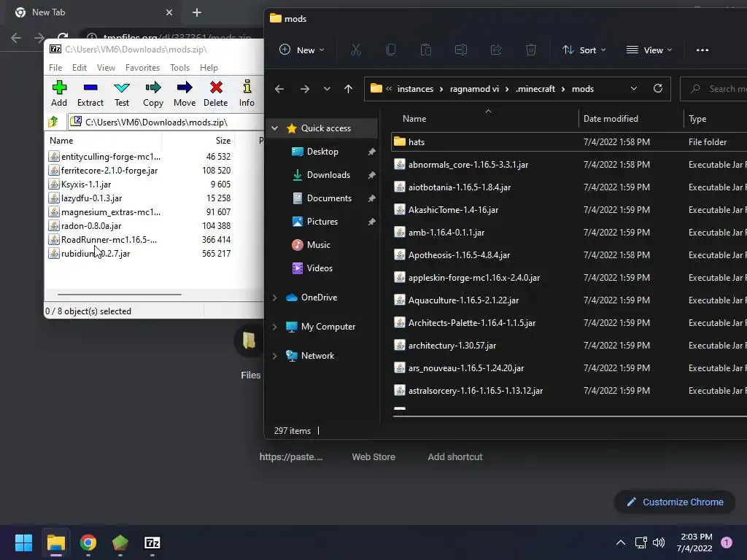This screenshot has width=747, height=560.
Task: Go back in the Explorer navigation
Action: tap(279, 89)
